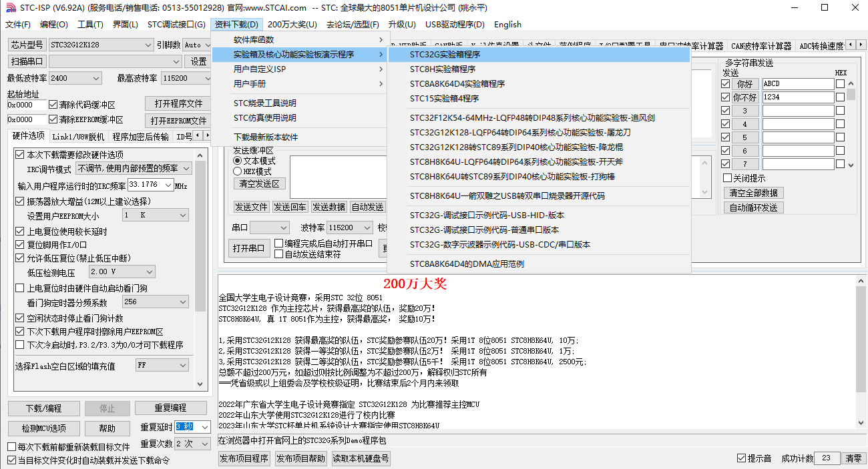
Task: Switch language via English menu item
Action: [x=507, y=25]
